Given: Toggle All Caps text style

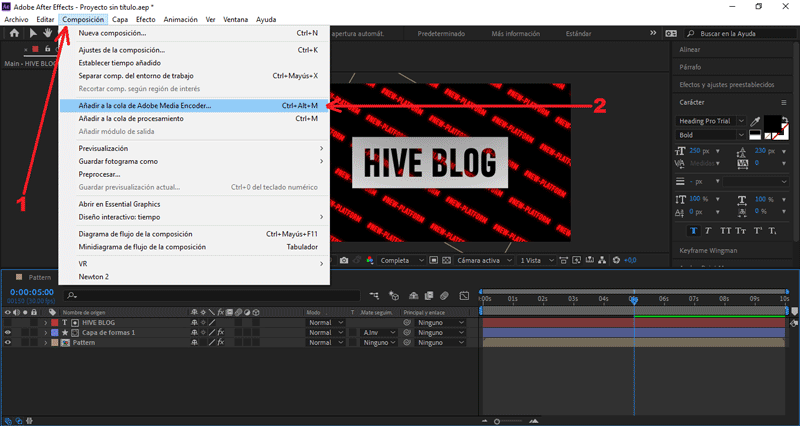Looking at the screenshot, I should (x=725, y=231).
